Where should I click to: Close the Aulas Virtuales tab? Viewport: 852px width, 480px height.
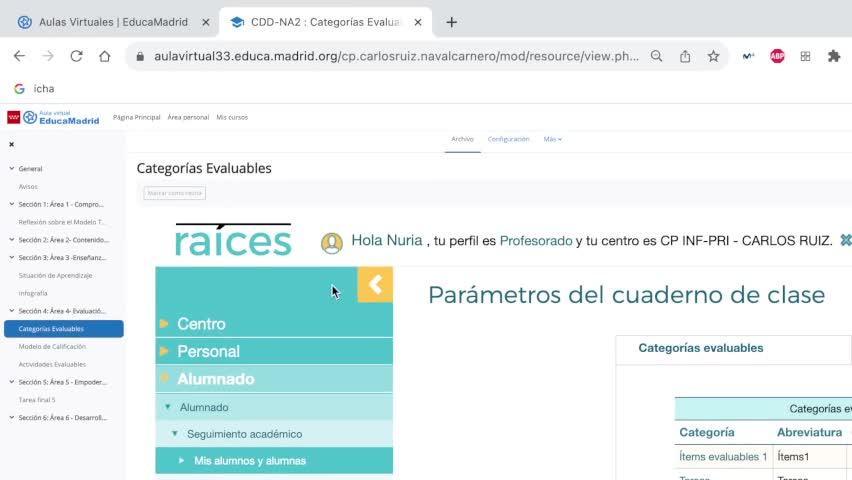pyautogui.click(x=206, y=22)
